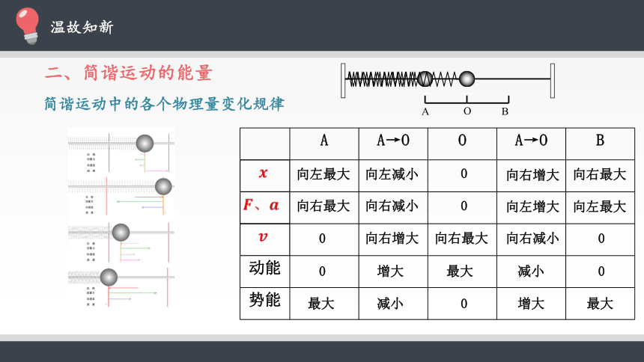
Task: Click table column header A
Action: click(x=324, y=141)
